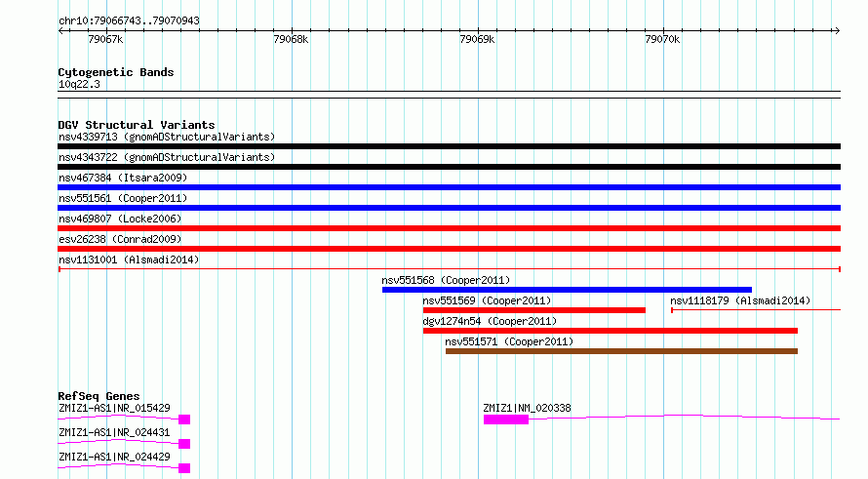
Task: Click the red bar under dgv1274n54
Action: 610,331
